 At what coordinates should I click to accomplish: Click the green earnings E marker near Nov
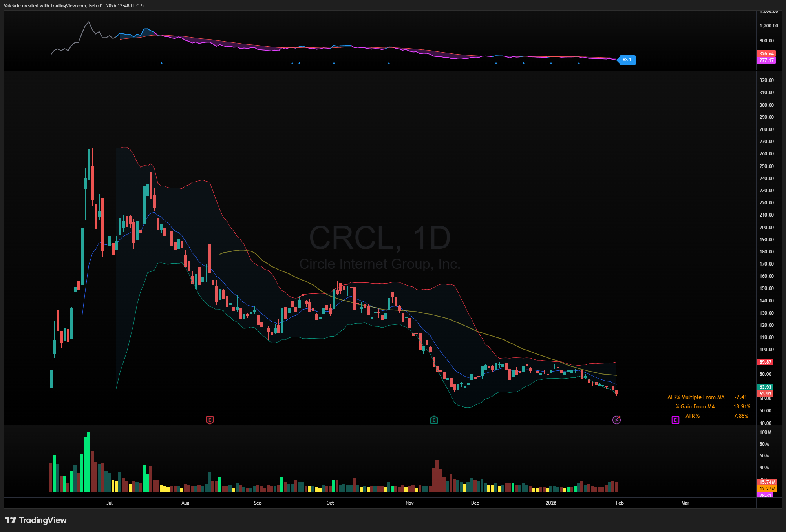point(434,420)
